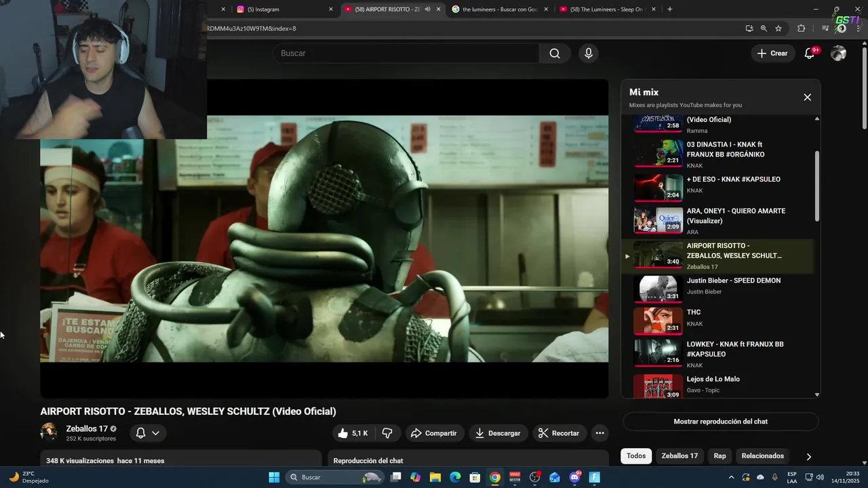
Task: Open Copilot from the taskbar
Action: (x=416, y=477)
